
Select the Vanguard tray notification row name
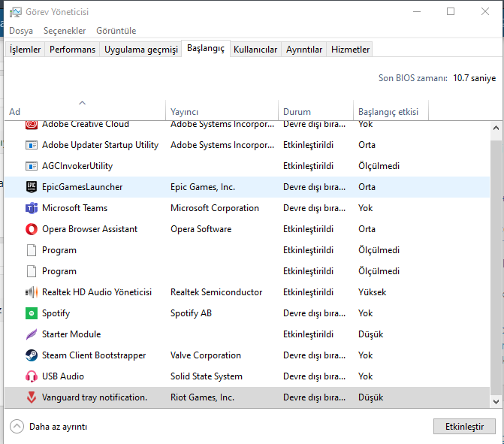[x=95, y=397]
